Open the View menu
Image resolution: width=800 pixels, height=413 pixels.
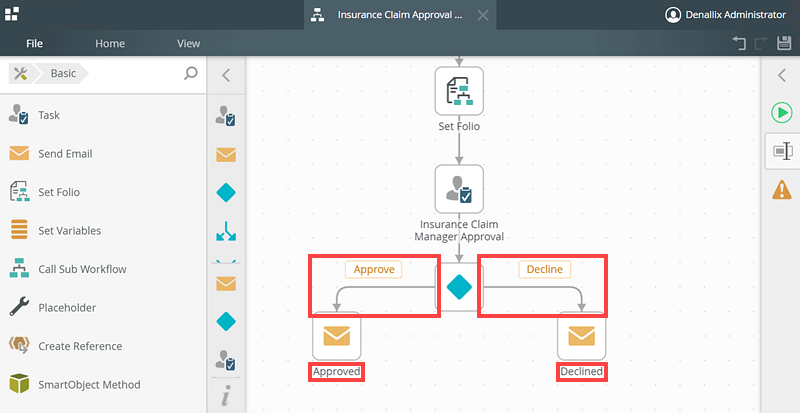coord(188,43)
